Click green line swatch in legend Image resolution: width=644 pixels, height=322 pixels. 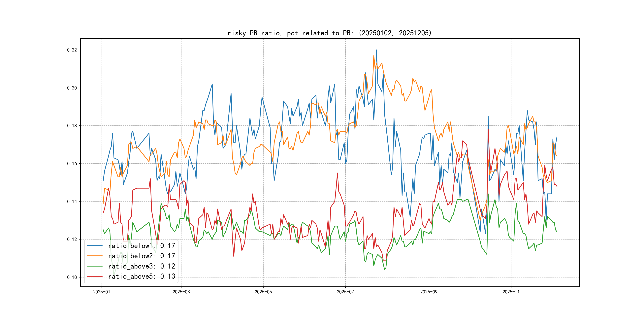94,266
